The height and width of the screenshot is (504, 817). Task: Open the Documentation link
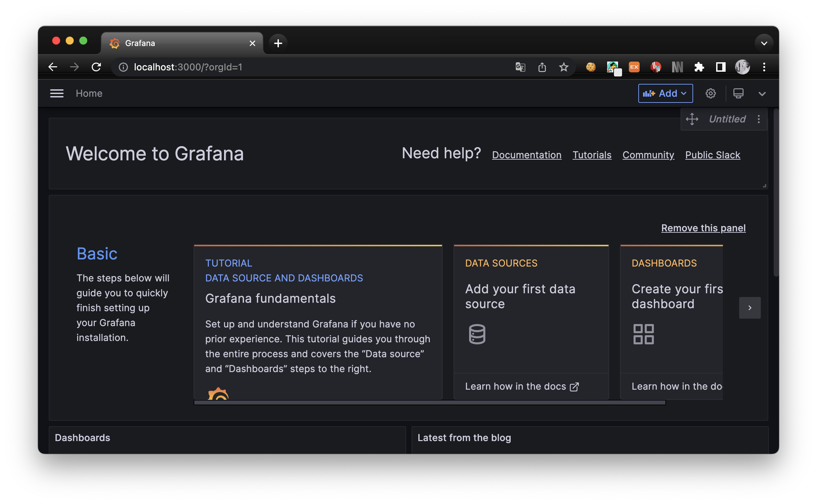527,155
